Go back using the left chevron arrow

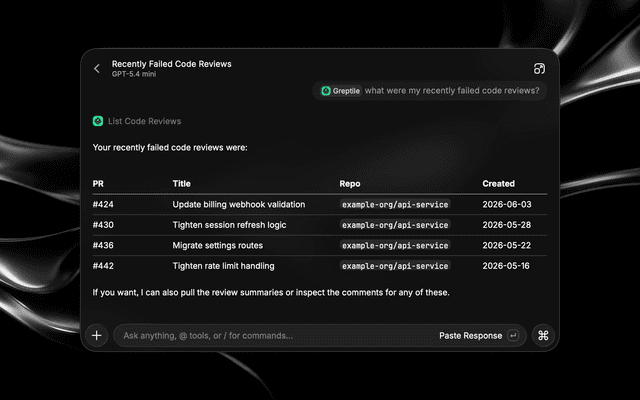pos(97,69)
